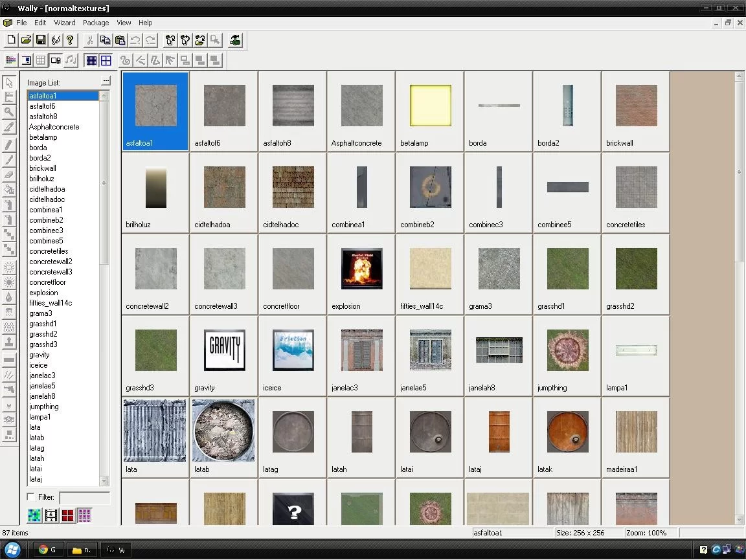746x560 pixels.
Task: Toggle the four-pane tile view button
Action: 106,60
